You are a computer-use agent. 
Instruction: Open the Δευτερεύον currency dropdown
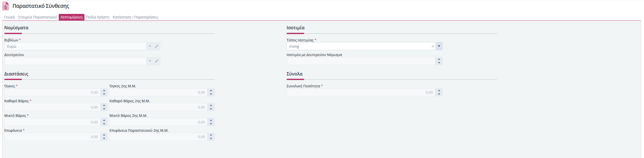point(150,61)
